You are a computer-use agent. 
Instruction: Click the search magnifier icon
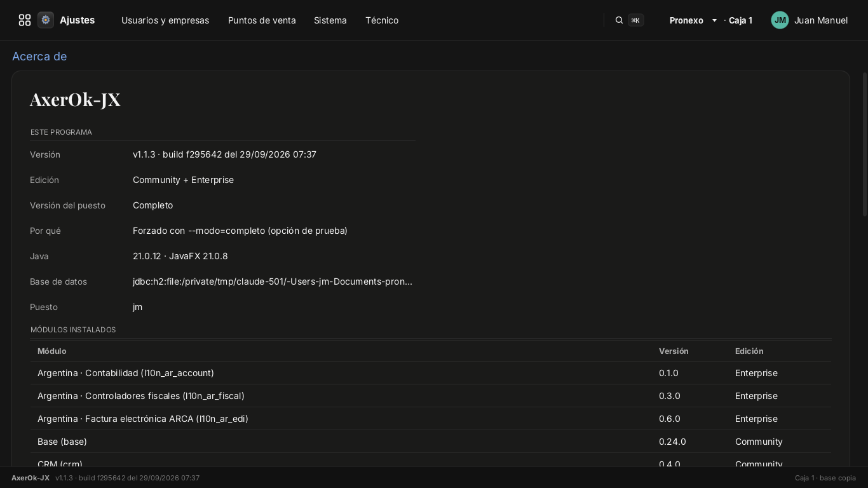pyautogui.click(x=619, y=20)
